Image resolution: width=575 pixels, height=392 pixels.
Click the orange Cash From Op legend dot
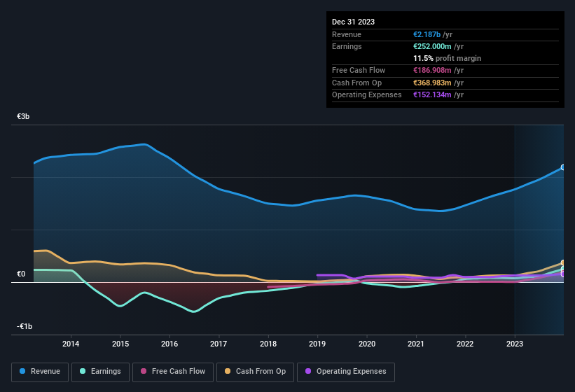tap(229, 372)
